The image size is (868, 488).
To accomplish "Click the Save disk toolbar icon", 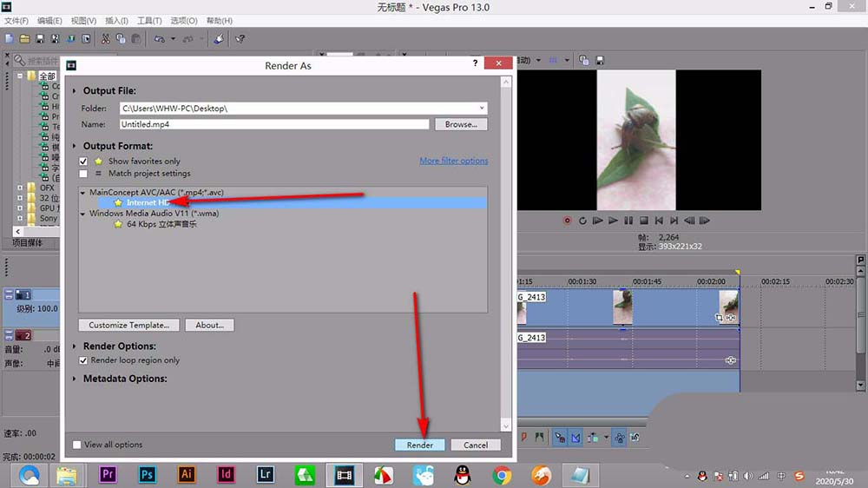I will coord(40,39).
